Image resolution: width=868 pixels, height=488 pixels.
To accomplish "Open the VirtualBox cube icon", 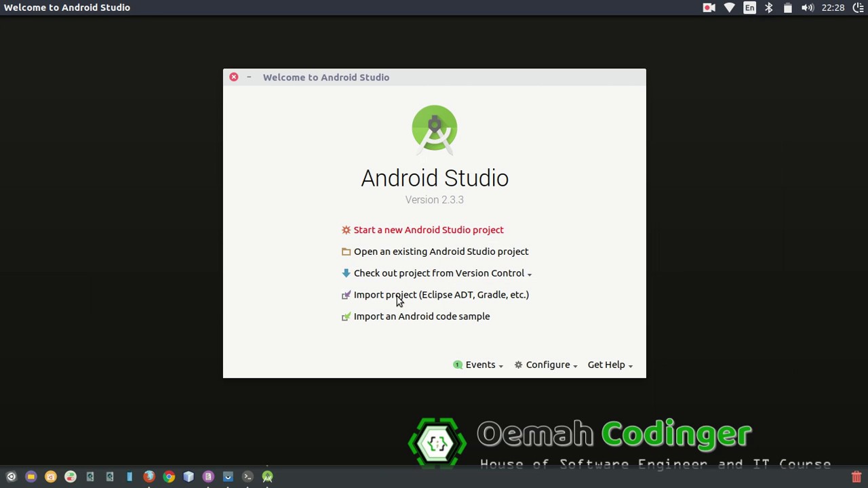I will [x=189, y=476].
